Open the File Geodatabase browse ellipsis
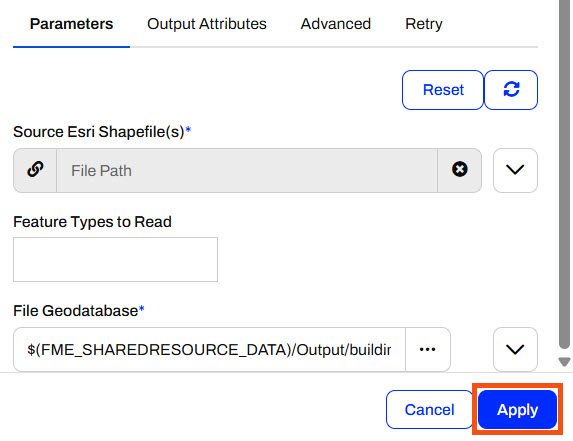Image resolution: width=573 pixels, height=441 pixels. (x=428, y=349)
